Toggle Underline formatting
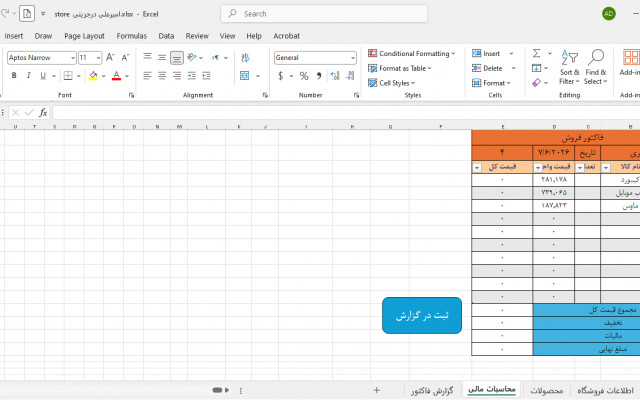 43,76
